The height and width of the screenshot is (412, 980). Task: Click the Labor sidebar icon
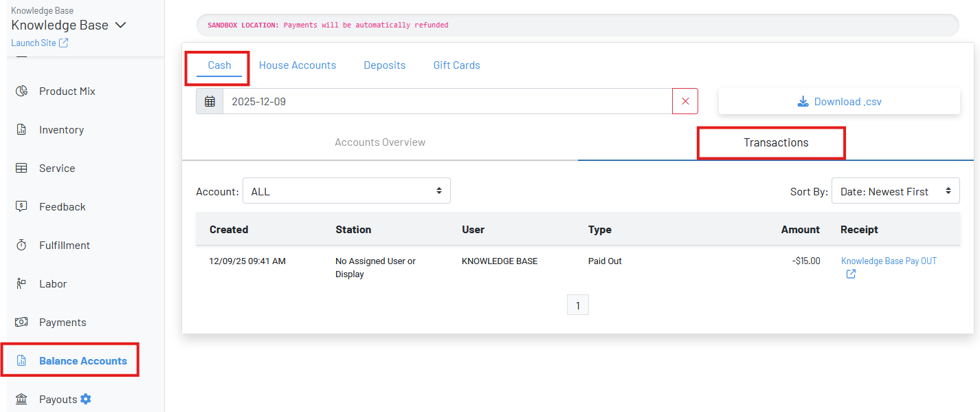point(21,284)
